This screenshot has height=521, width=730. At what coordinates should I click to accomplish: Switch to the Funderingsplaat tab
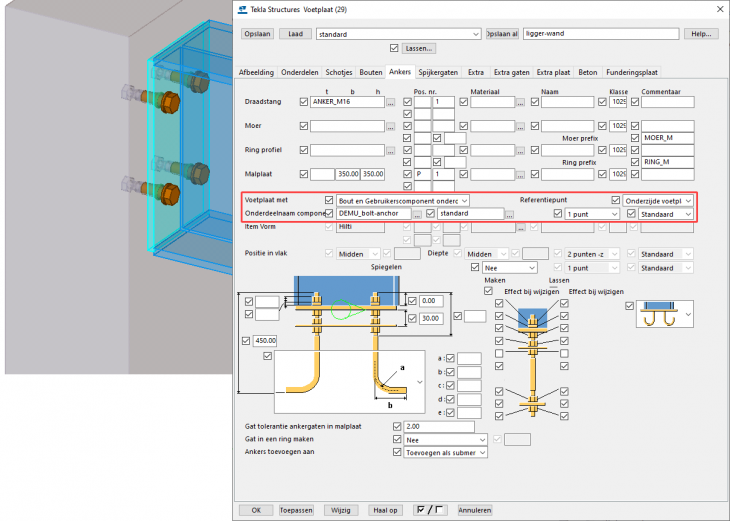[x=631, y=72]
